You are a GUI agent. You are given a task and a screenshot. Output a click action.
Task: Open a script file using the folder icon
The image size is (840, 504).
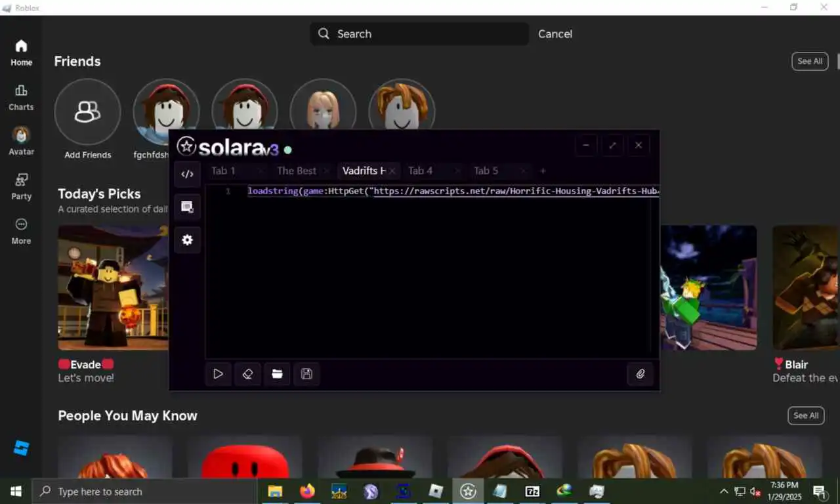(277, 374)
